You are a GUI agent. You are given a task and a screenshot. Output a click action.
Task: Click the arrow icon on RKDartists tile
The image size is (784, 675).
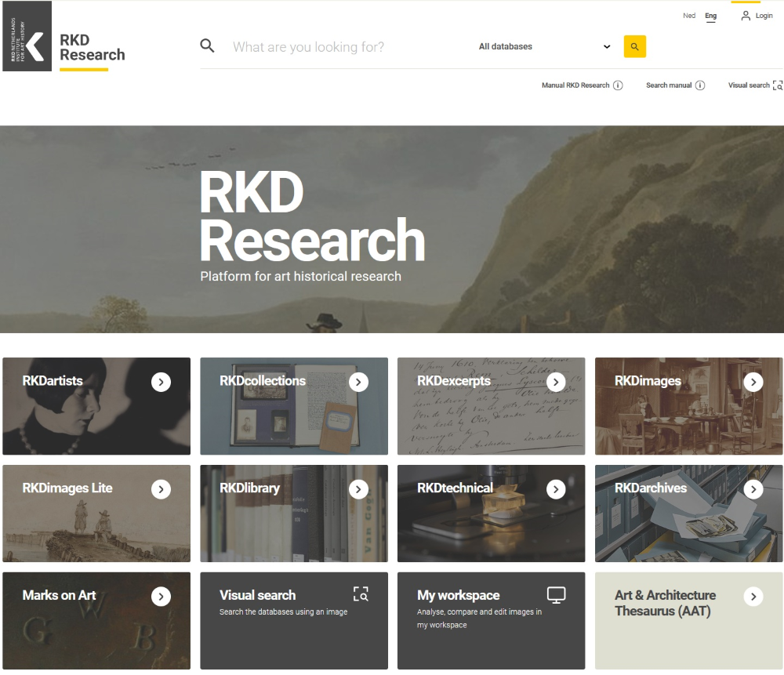click(x=161, y=382)
